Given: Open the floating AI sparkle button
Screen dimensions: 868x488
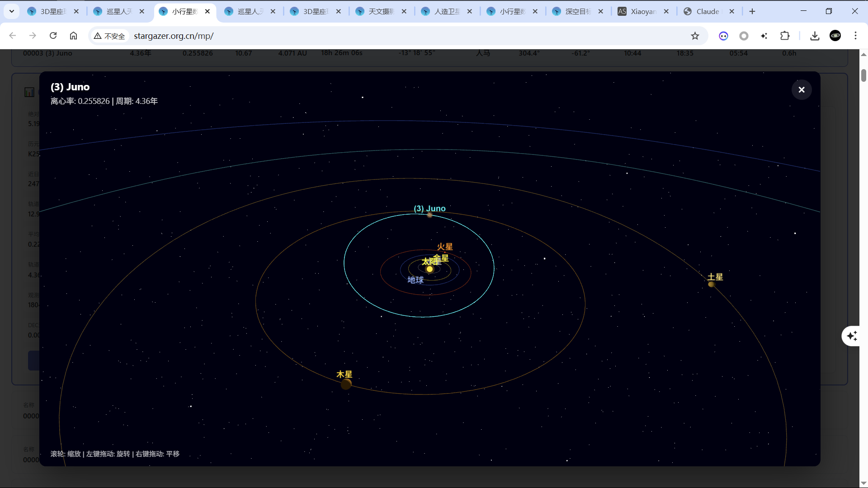Looking at the screenshot, I should click(x=852, y=336).
